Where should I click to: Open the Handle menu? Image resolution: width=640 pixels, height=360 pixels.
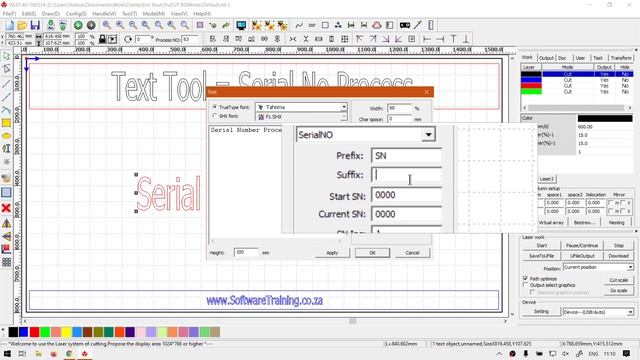(104, 13)
